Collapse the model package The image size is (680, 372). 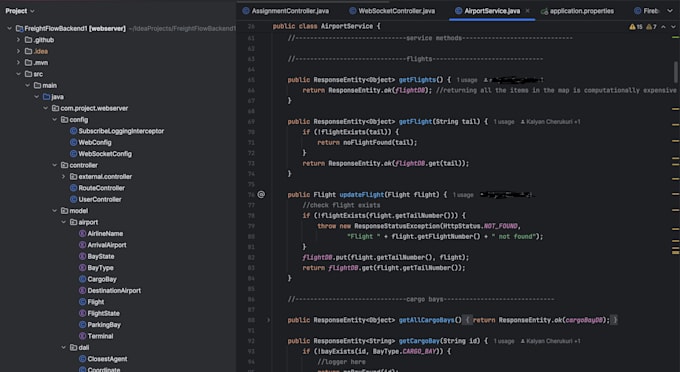[55, 211]
